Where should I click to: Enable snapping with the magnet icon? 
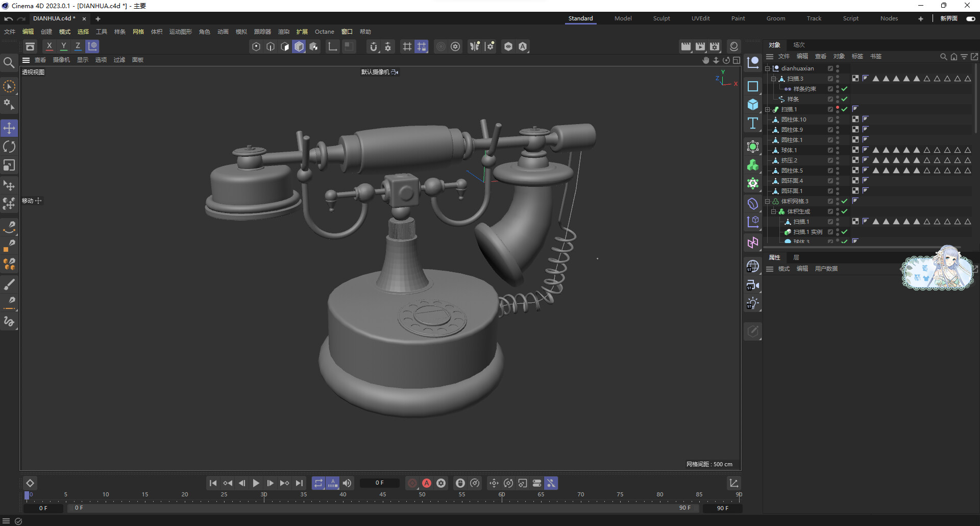pos(374,46)
